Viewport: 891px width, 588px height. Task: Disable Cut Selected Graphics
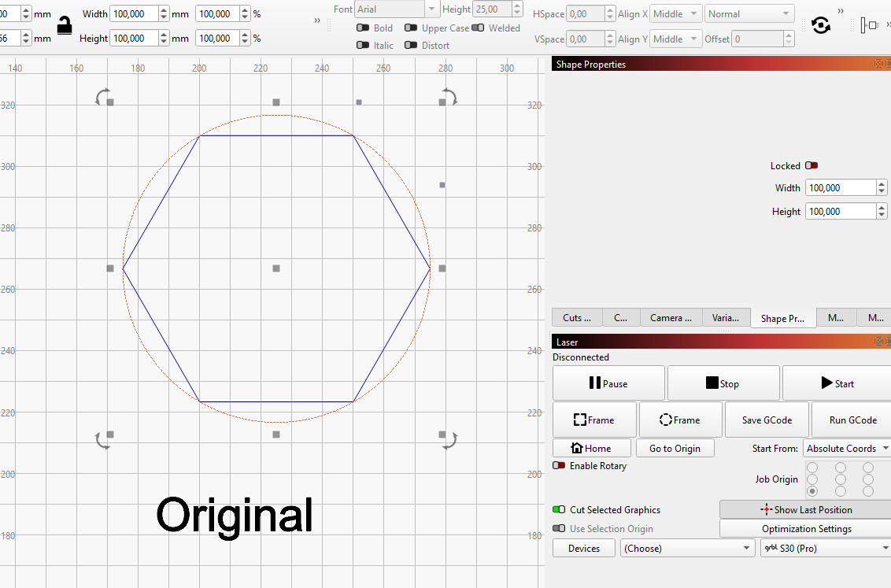pos(560,509)
